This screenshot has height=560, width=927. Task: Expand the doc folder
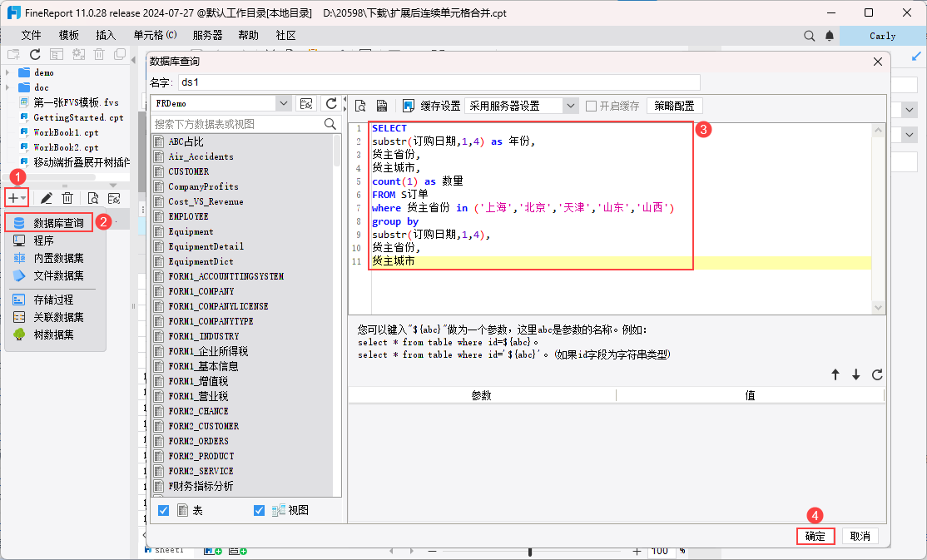tap(7, 87)
